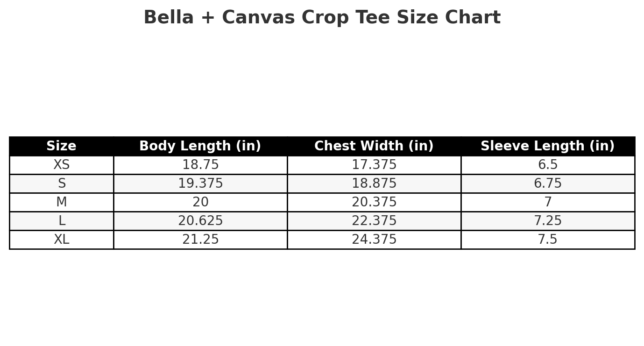
Task: Click the XL size cell
Action: click(61, 240)
